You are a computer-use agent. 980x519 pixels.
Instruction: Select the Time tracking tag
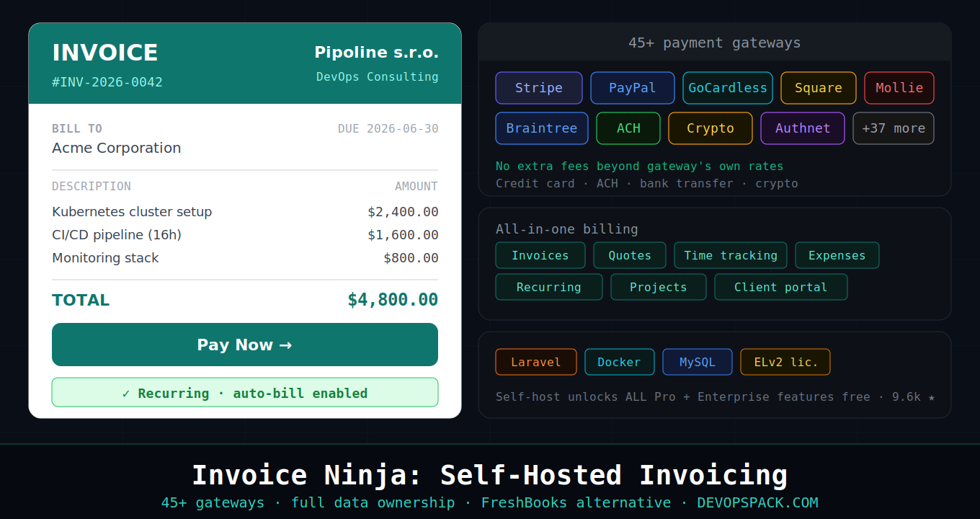(x=731, y=255)
